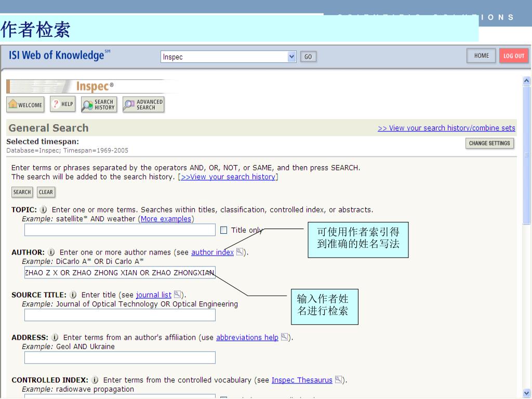Click lookup icon beside abbreviations help
This screenshot has height=399, width=532.
point(284,337)
